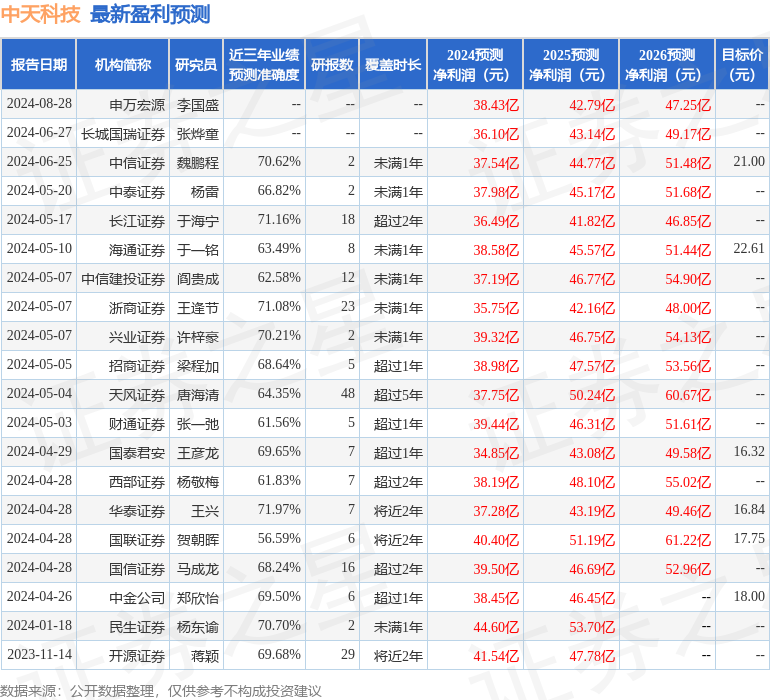Click the 35.75亿 forecast value
This screenshot has height=700, width=770.
(496, 308)
